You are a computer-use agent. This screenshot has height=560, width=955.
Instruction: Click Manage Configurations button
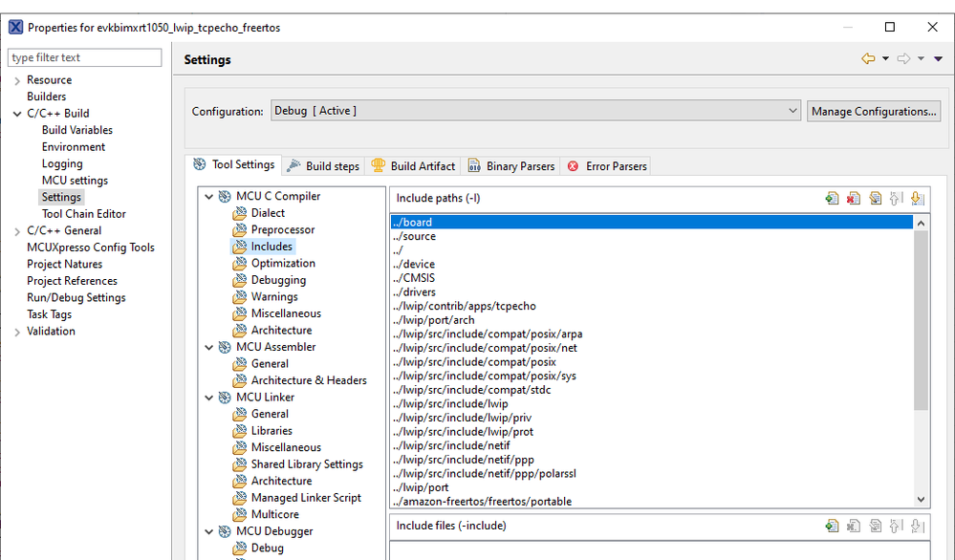[874, 112]
